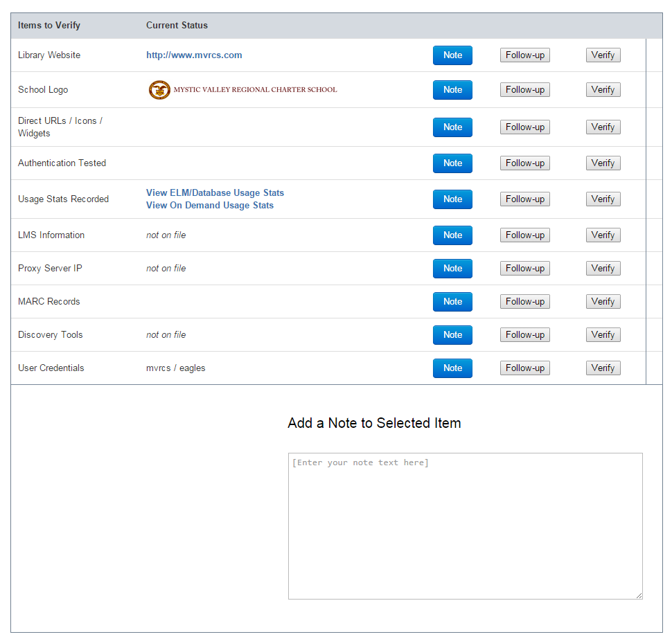Click 'mvrcs / eagles' credentials text
The width and height of the screenshot is (672, 639).
[176, 368]
